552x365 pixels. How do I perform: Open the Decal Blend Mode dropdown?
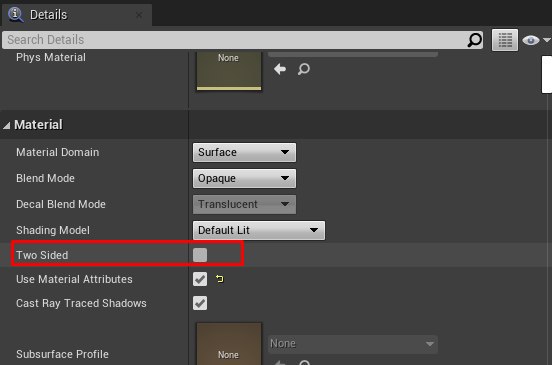pyautogui.click(x=244, y=204)
